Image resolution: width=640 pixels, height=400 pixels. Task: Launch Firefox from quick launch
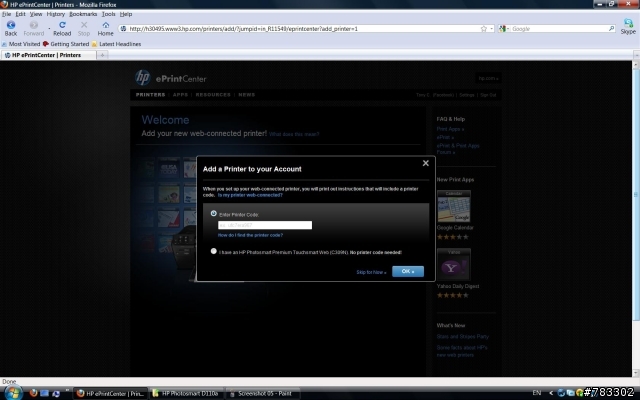pyautogui.click(x=33, y=393)
